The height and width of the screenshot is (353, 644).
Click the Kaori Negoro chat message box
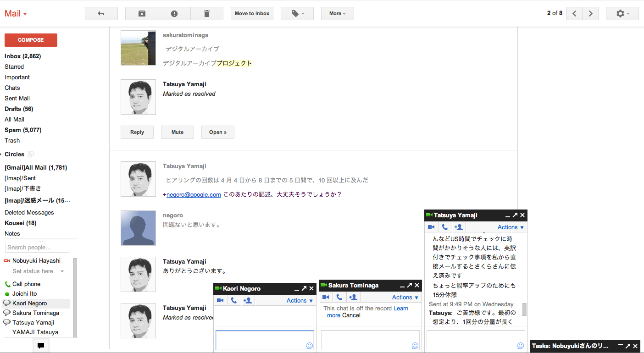pos(265,340)
